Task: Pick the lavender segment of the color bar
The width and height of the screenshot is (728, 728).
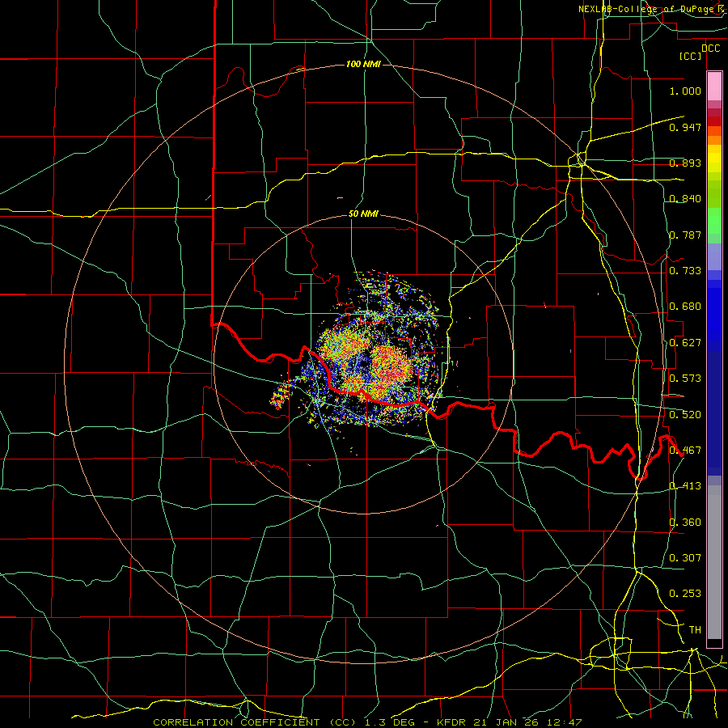Action: pos(714,256)
